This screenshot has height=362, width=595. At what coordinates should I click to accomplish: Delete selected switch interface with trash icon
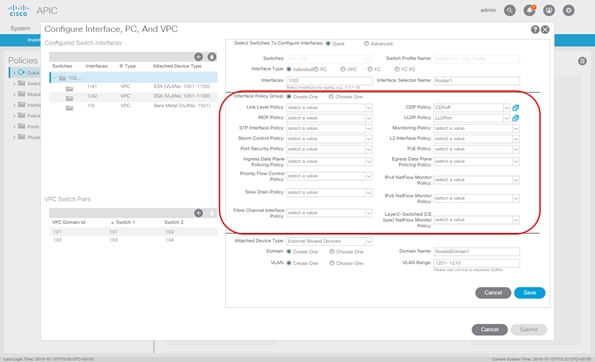pos(212,57)
